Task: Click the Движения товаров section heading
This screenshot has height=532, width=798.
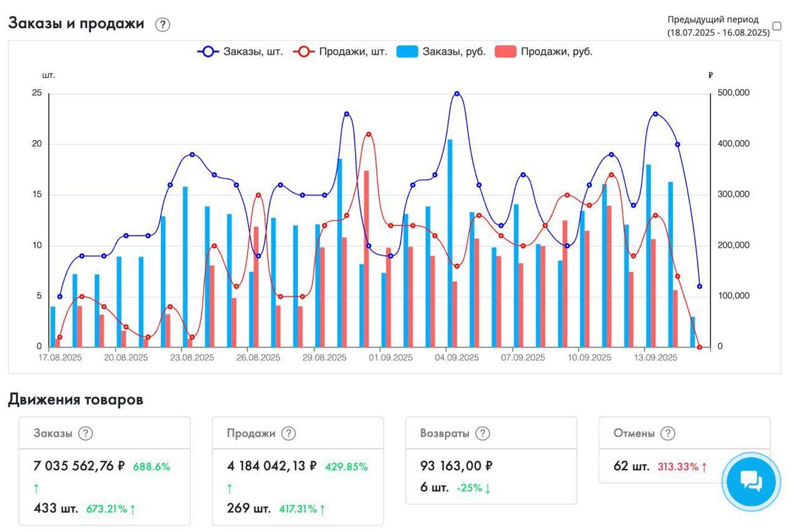Action: tap(76, 400)
